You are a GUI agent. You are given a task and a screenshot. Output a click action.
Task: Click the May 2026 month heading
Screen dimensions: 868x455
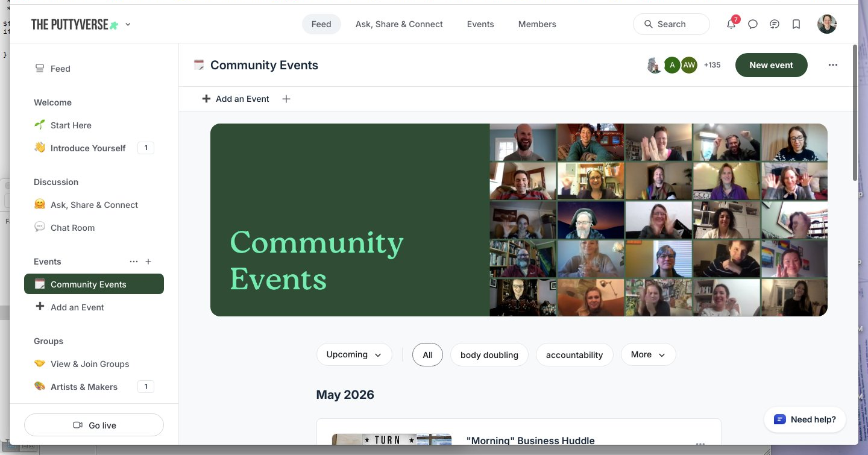[x=345, y=395]
